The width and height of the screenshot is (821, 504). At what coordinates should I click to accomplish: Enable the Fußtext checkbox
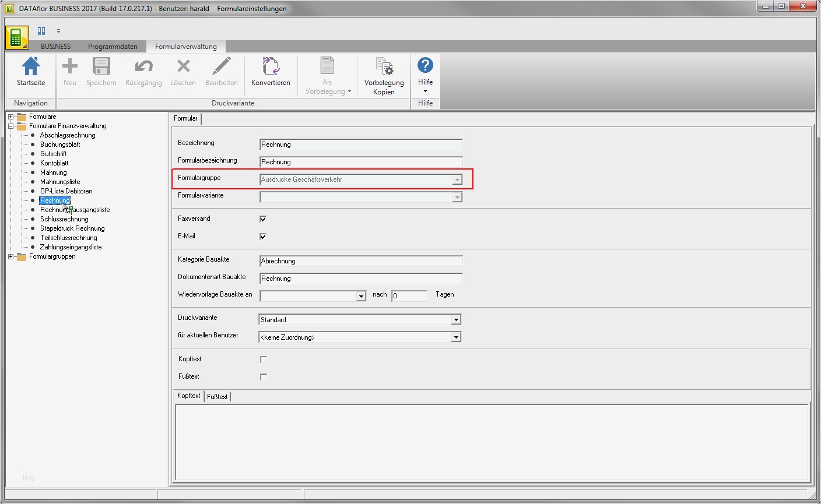[263, 377]
